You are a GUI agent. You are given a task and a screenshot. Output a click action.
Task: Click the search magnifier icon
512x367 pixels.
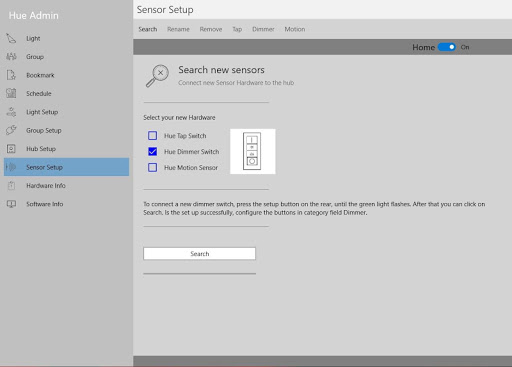pyautogui.click(x=157, y=76)
